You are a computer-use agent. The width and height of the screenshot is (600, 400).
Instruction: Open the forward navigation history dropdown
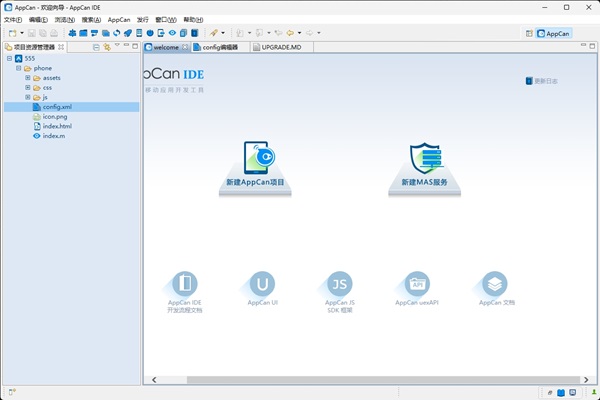click(318, 33)
